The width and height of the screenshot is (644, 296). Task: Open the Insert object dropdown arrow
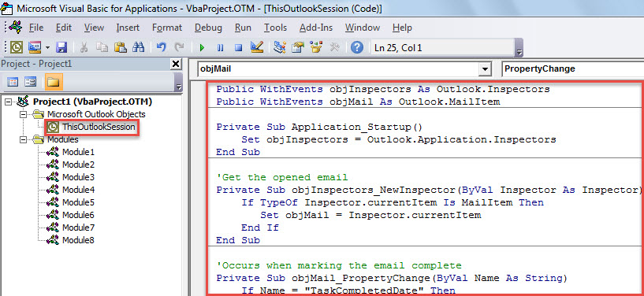pyautogui.click(x=47, y=48)
